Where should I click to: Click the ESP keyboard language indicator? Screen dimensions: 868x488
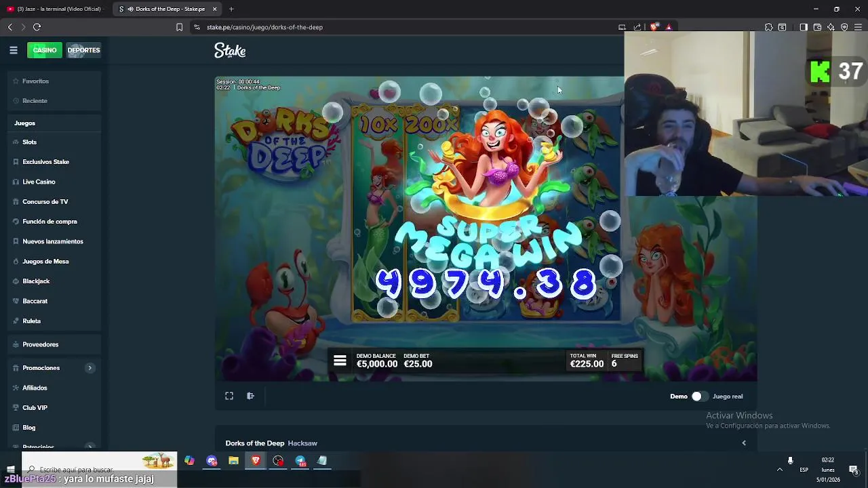click(804, 470)
